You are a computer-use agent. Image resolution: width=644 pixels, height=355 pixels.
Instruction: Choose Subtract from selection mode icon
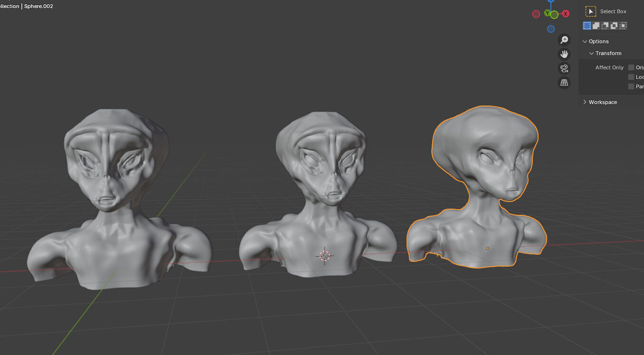click(x=605, y=26)
